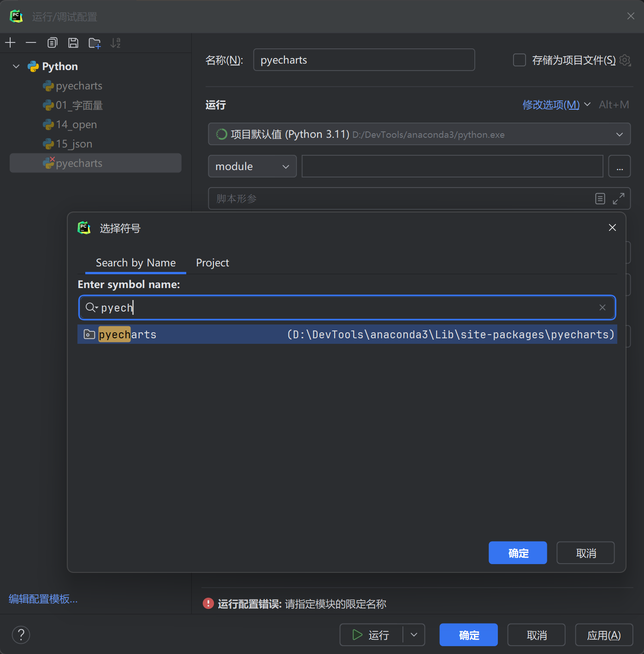Copy the selected run configuration

point(53,43)
